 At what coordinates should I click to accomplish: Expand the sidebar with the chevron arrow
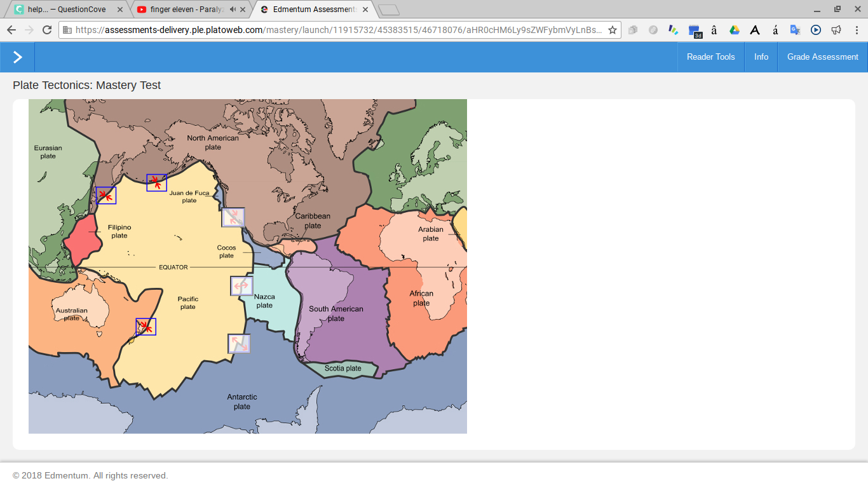point(17,57)
